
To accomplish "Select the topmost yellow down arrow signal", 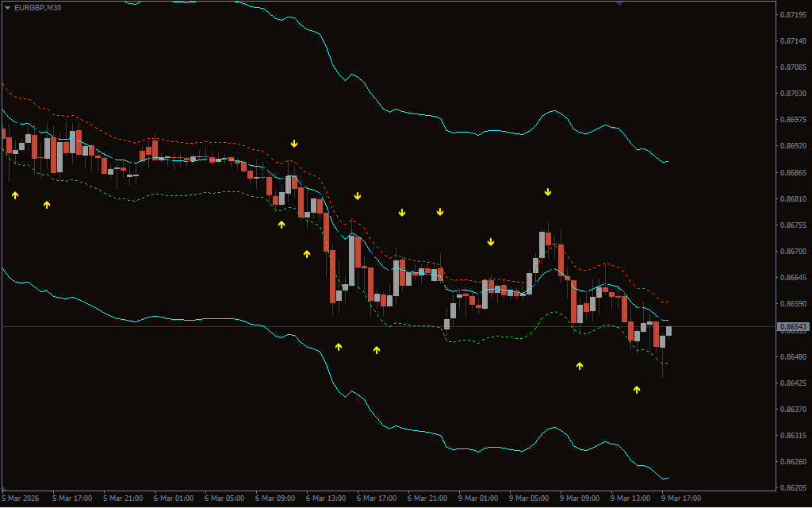I will coord(294,144).
